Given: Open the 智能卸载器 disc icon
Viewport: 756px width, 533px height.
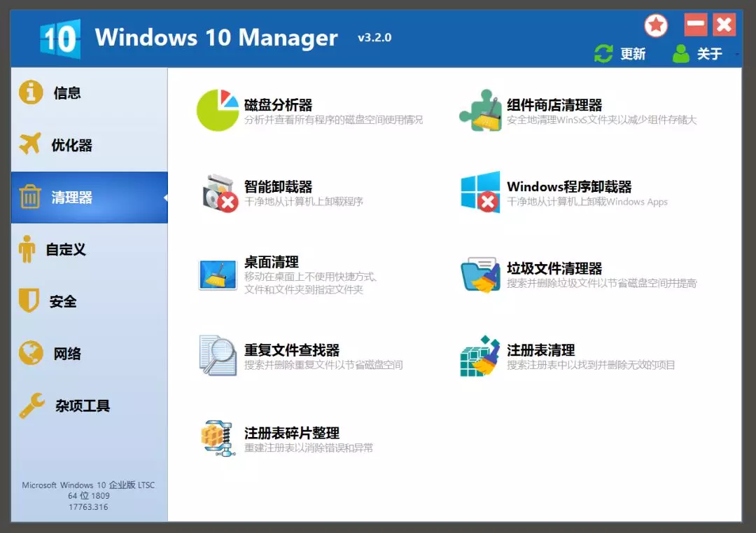Looking at the screenshot, I should [220, 193].
